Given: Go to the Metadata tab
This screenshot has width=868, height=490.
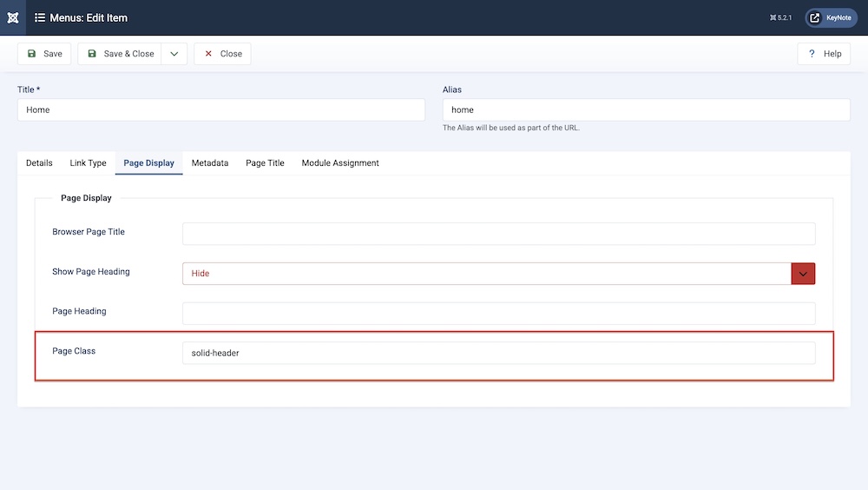Looking at the screenshot, I should click(210, 163).
